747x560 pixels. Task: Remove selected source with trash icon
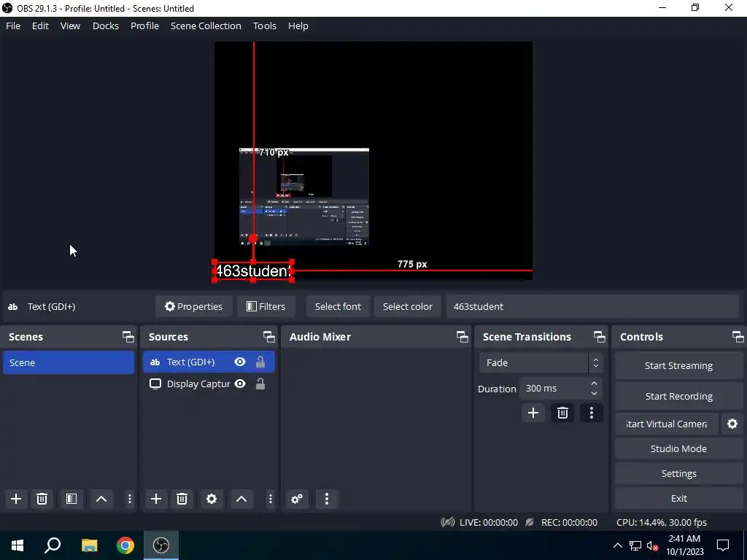pos(182,499)
